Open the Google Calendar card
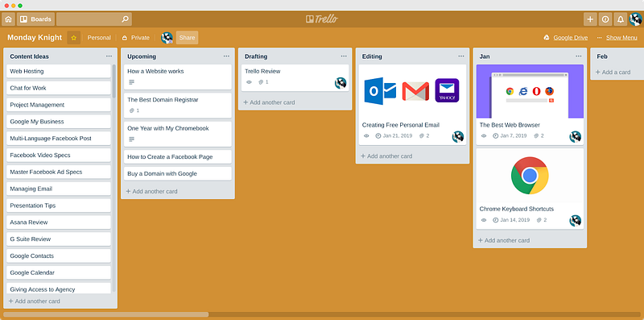The image size is (644, 320). tap(59, 272)
